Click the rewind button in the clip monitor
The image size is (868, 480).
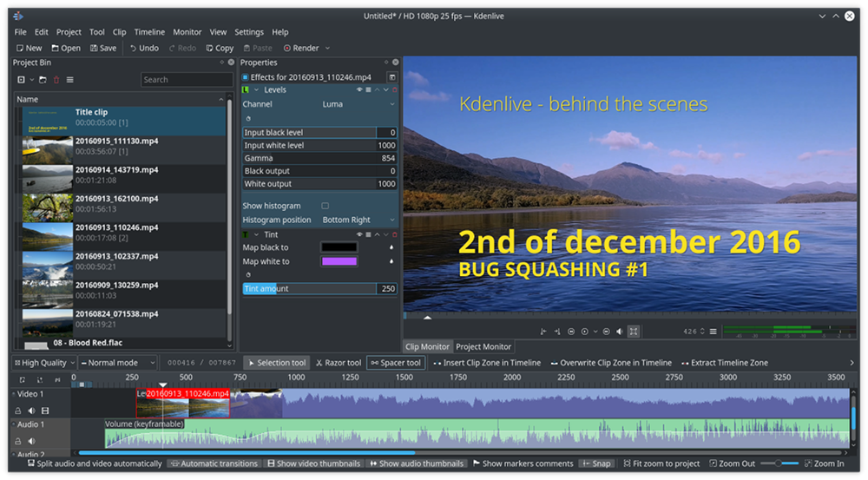click(x=571, y=332)
